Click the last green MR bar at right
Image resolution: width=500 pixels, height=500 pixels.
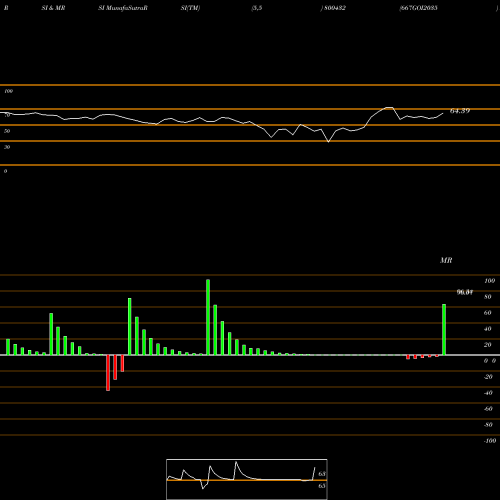[444, 330]
